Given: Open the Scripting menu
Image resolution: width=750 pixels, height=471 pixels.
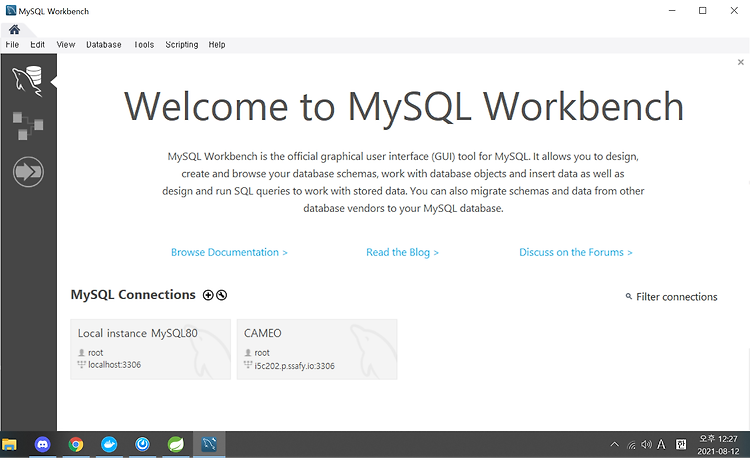Looking at the screenshot, I should (181, 44).
